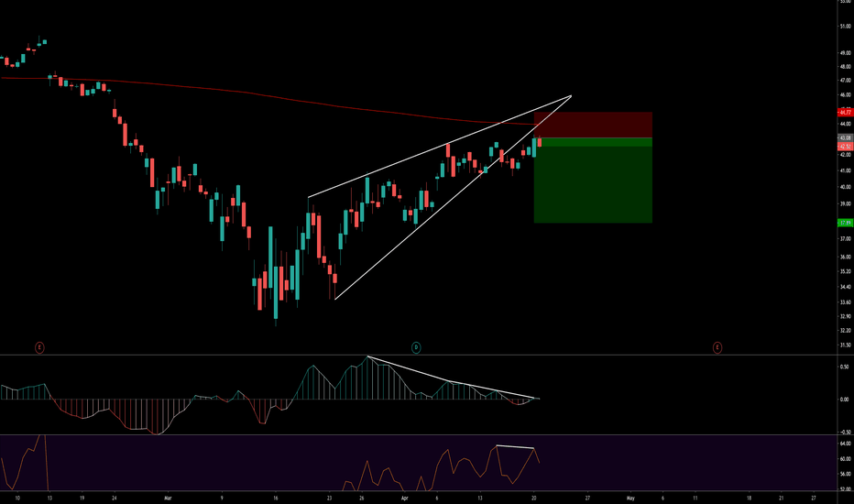Click the 35.20 price axis label
Viewport: 854px width, 504px height.
[x=845, y=271]
